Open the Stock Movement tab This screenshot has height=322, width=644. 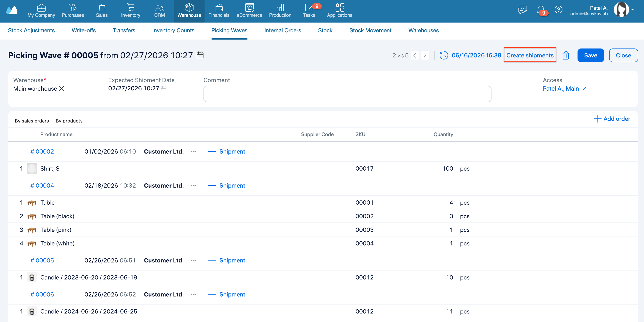tap(370, 30)
